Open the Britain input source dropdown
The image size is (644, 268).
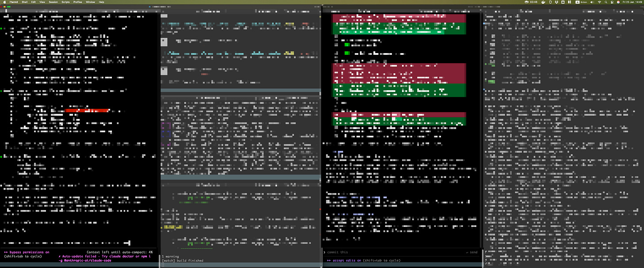coord(581,2)
